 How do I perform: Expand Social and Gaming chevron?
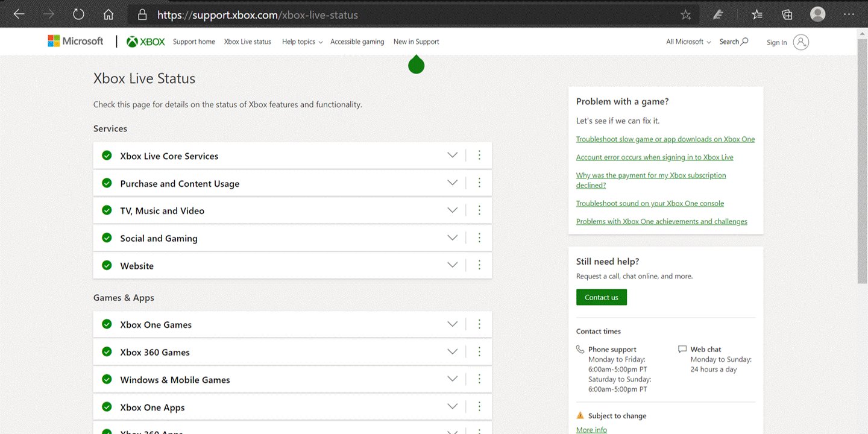[453, 237]
